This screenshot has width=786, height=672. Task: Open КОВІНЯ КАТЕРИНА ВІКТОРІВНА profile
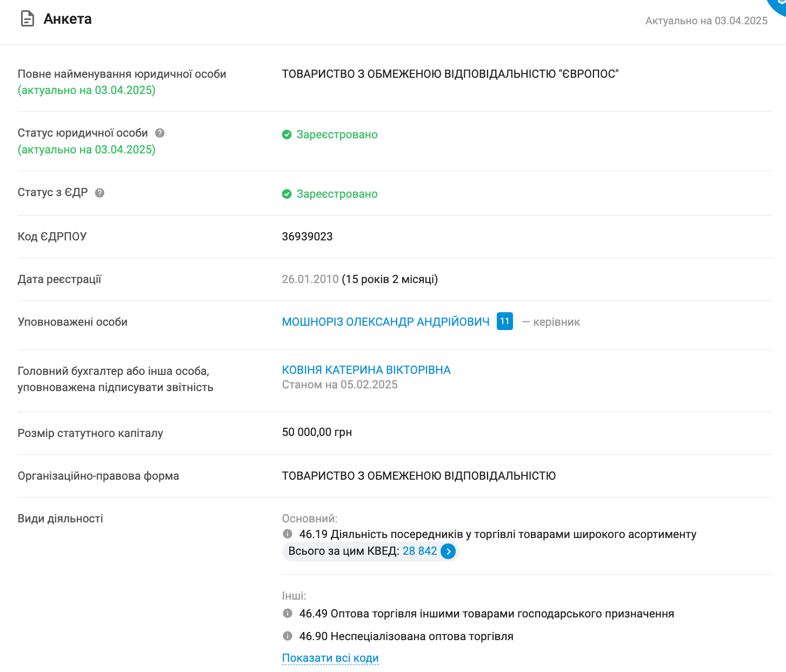click(366, 369)
